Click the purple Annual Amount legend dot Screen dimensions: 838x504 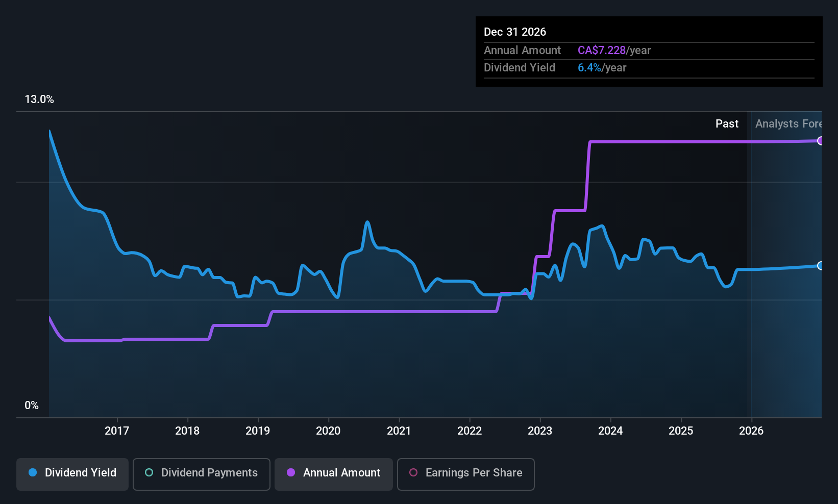click(x=291, y=473)
